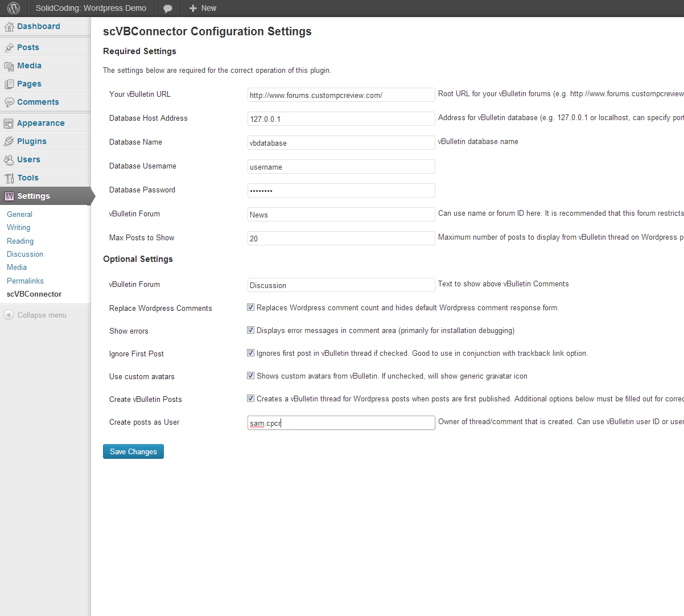Focus the Database Password field
This screenshot has width=684, height=616.
pyautogui.click(x=341, y=190)
